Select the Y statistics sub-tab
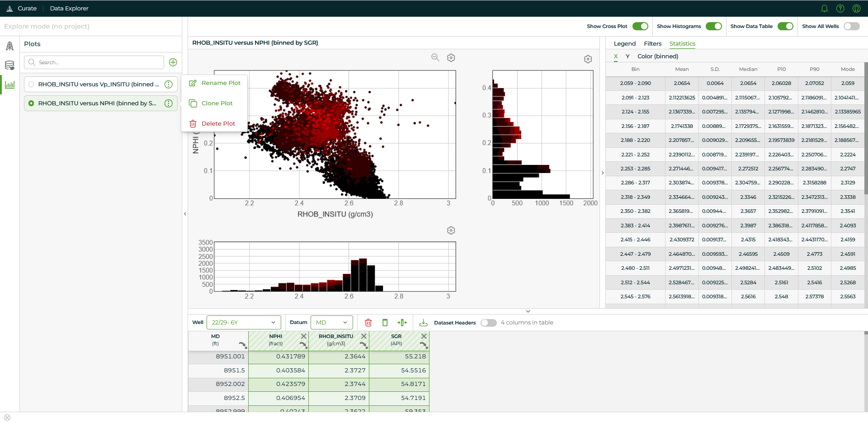 click(x=627, y=56)
